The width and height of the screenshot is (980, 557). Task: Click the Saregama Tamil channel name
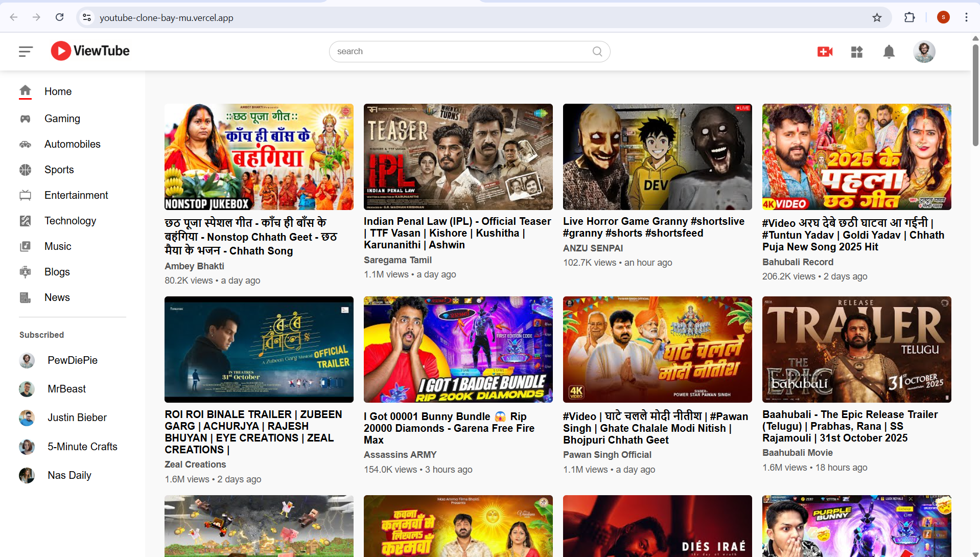click(397, 260)
